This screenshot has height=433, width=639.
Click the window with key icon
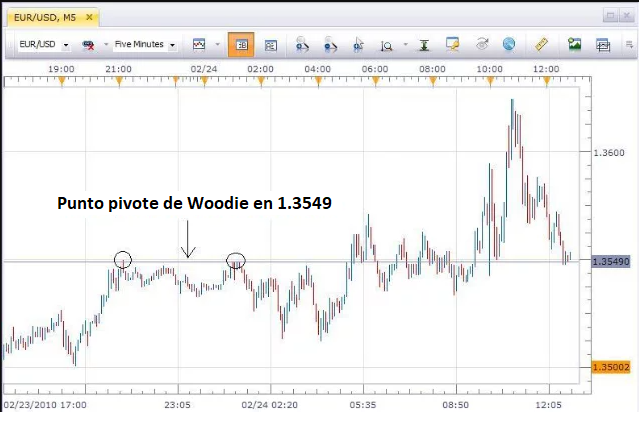click(x=452, y=44)
